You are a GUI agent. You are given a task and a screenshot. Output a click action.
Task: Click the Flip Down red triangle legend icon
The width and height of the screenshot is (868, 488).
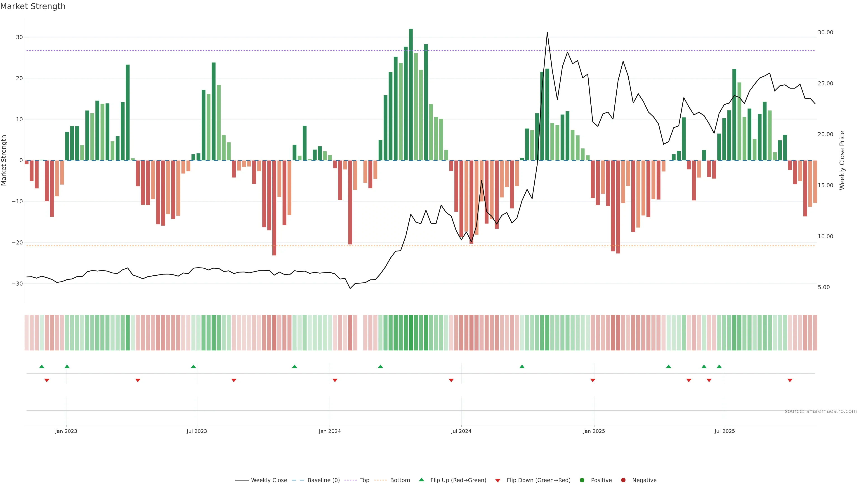click(498, 481)
